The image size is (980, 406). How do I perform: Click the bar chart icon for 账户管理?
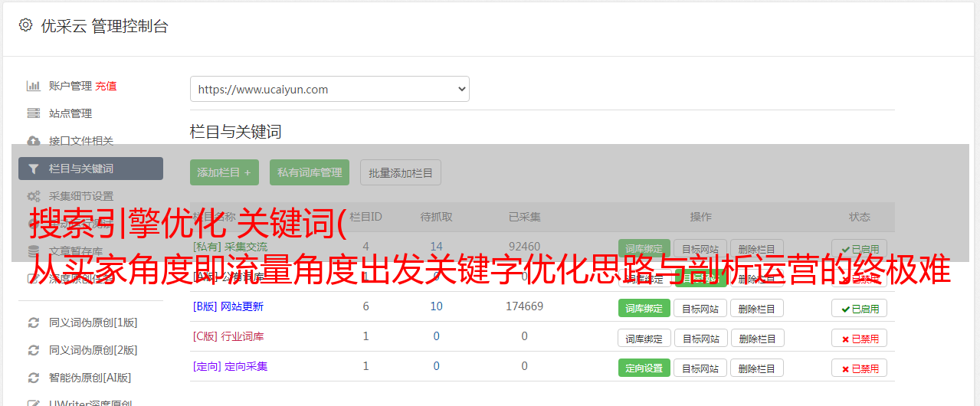(33, 86)
